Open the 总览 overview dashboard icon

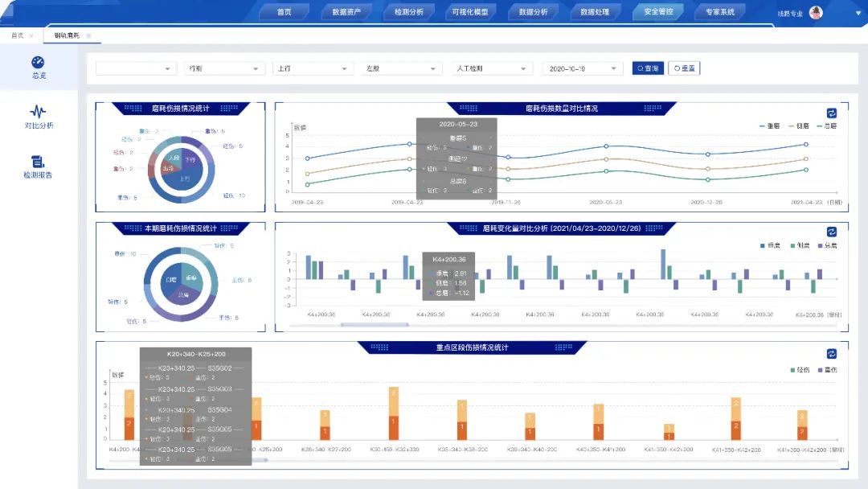(39, 63)
